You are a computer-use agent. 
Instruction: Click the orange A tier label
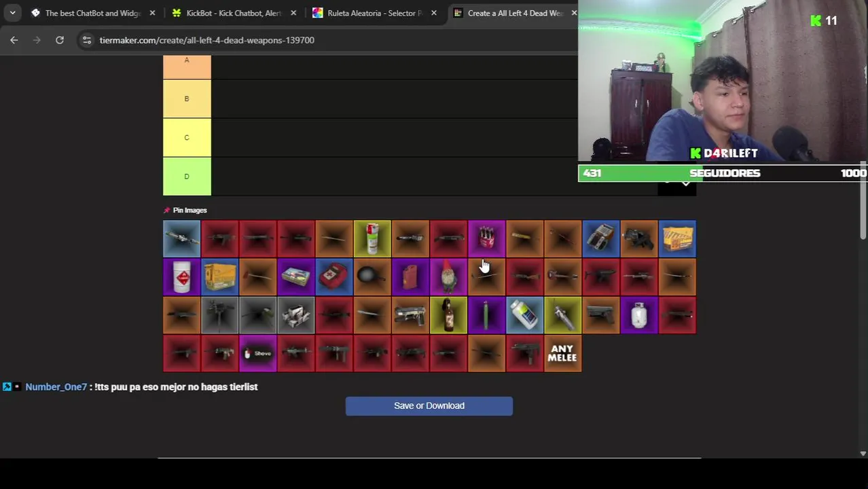(187, 67)
